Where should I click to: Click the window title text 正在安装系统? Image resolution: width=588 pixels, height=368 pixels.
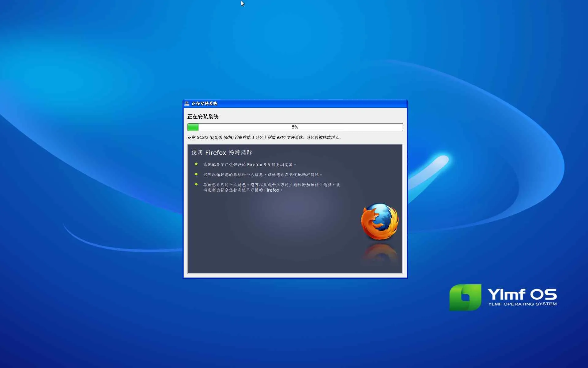coord(204,104)
